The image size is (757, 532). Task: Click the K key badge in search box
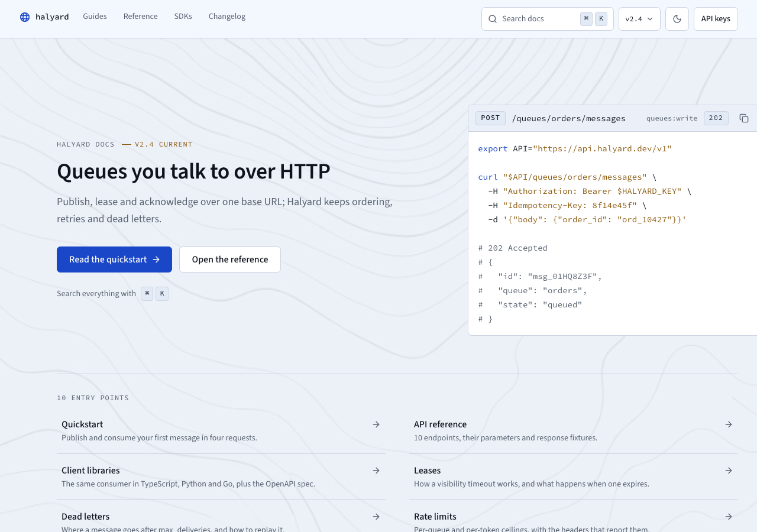tap(601, 19)
